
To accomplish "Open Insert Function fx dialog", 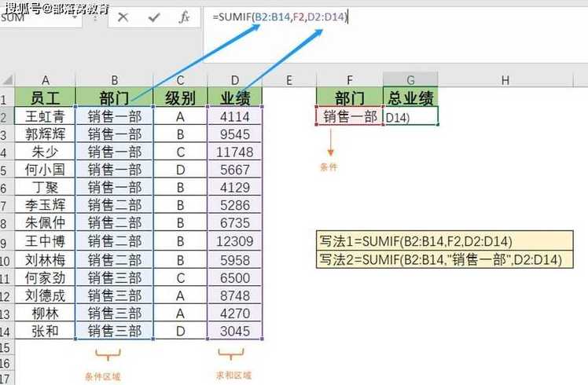I will [184, 17].
